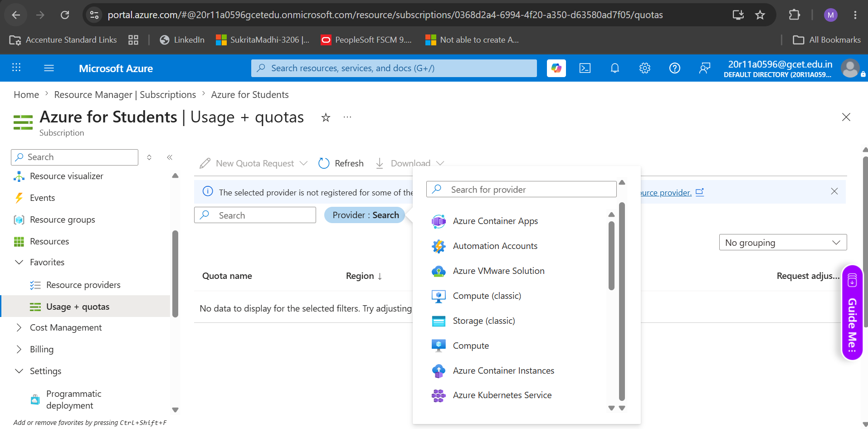
Task: Close the Usage + quotas blade
Action: click(846, 117)
